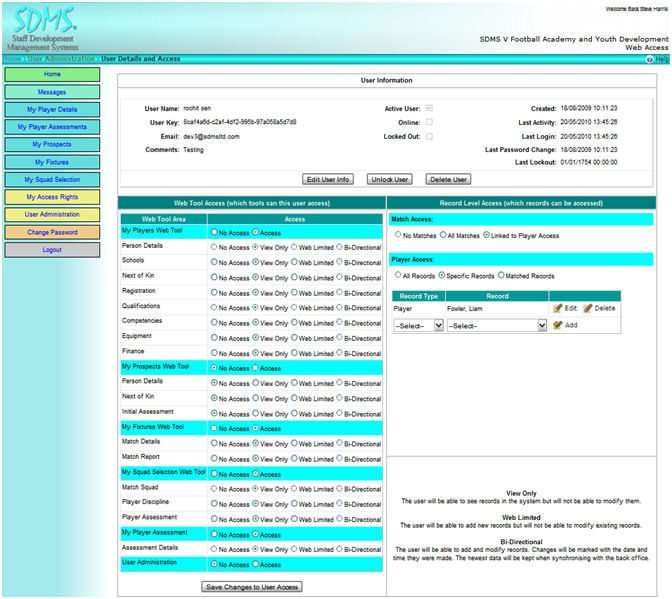Open My Player Details menu item
Viewport: 672px width, 599px height.
[52, 110]
